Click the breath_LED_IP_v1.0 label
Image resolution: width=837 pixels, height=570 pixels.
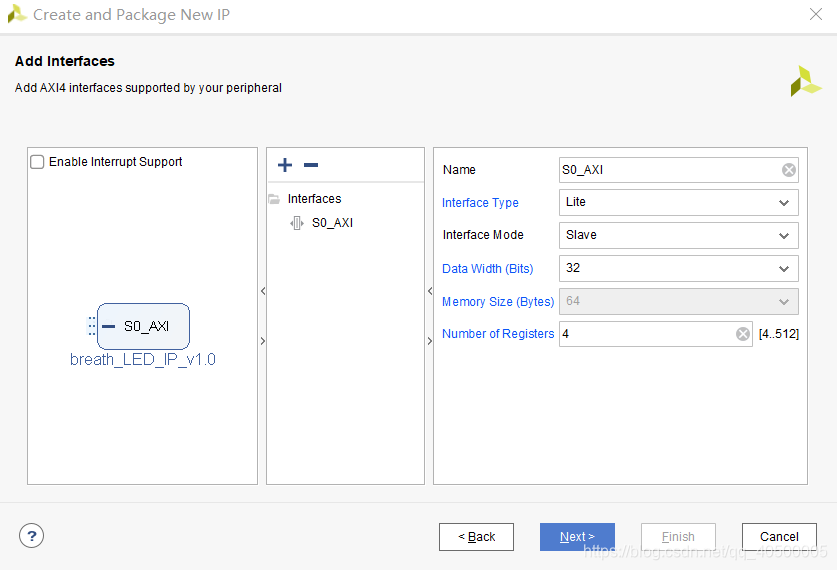point(143,359)
